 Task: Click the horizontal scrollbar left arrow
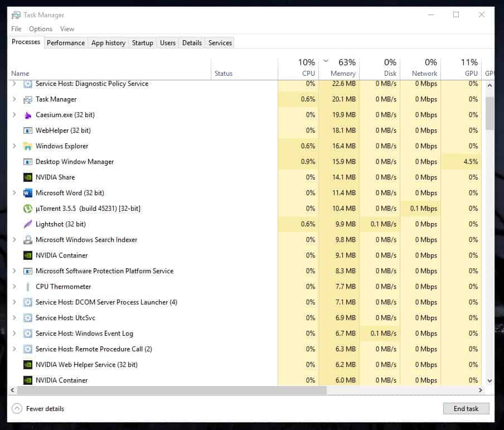point(12,390)
